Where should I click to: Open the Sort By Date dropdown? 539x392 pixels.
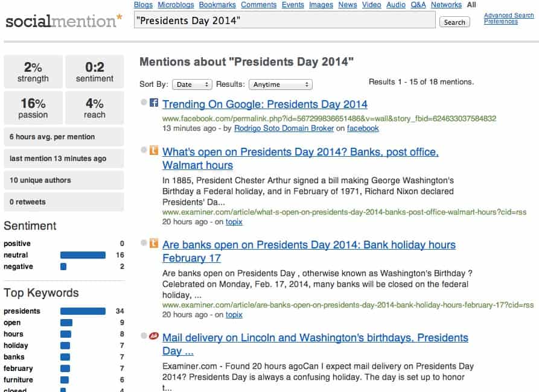(192, 84)
